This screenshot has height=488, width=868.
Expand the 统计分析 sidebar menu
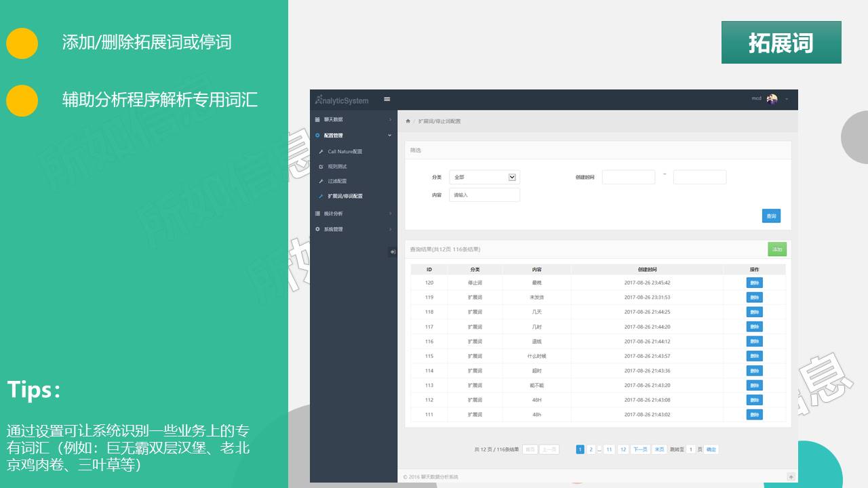coord(353,213)
